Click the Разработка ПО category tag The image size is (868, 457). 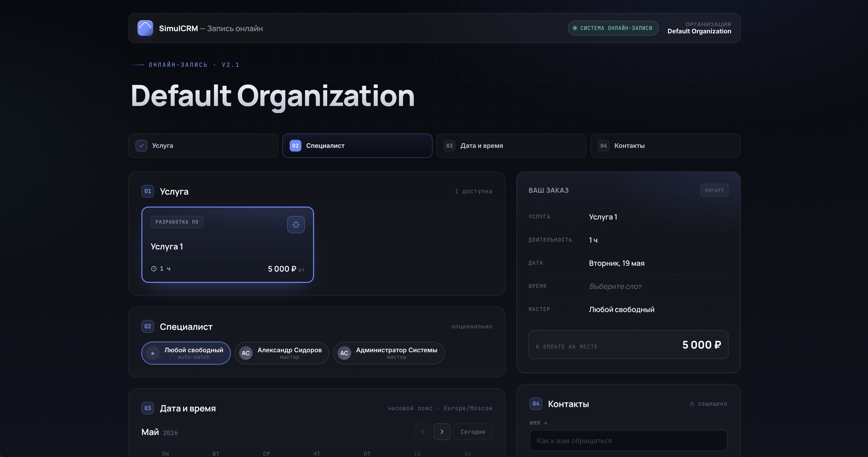177,222
